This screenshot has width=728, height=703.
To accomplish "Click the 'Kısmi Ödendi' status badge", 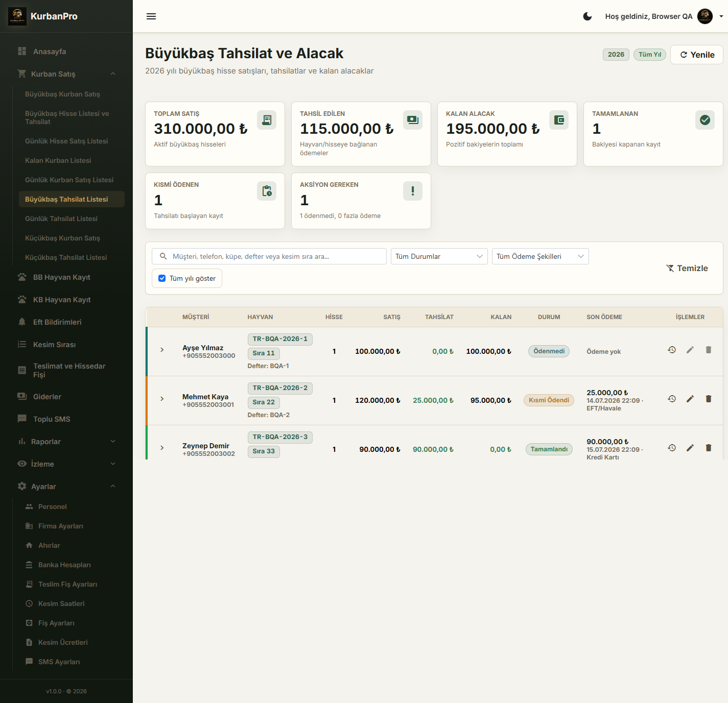I will [549, 400].
